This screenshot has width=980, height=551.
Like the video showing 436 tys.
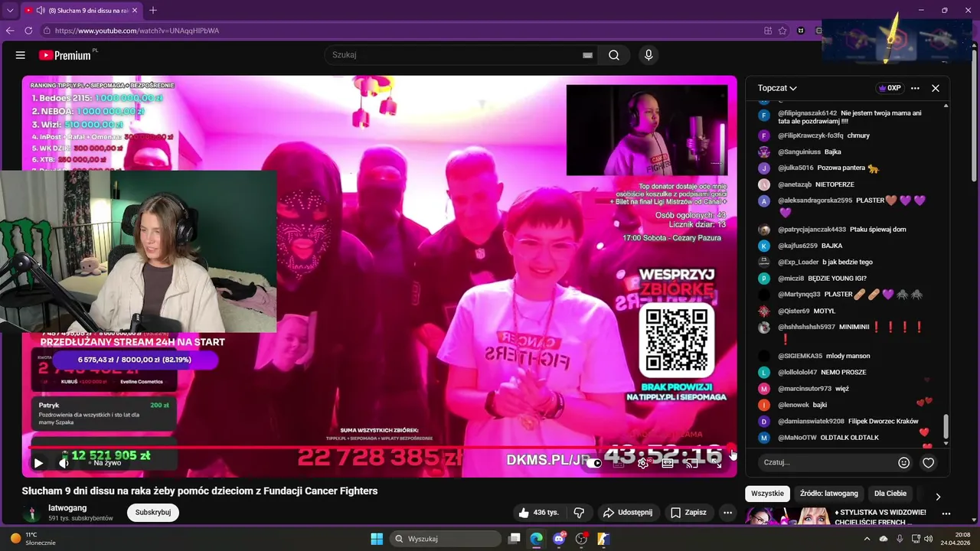pos(539,512)
